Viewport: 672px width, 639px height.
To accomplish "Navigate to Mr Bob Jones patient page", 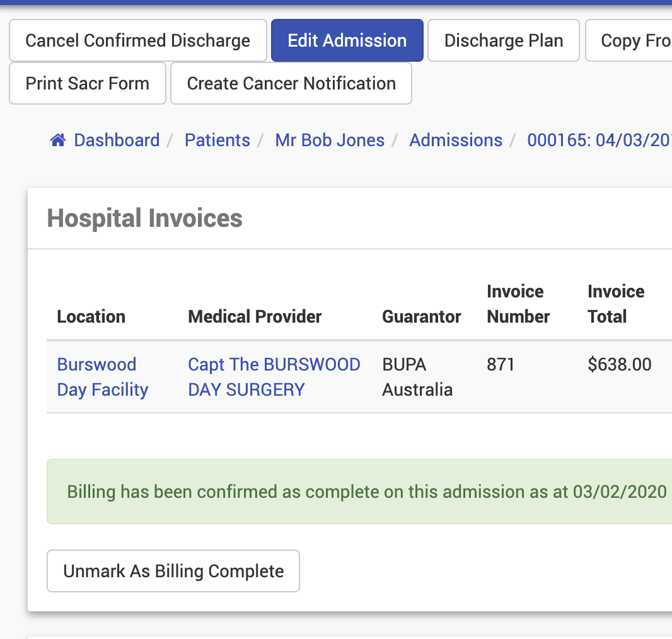I will [x=330, y=140].
